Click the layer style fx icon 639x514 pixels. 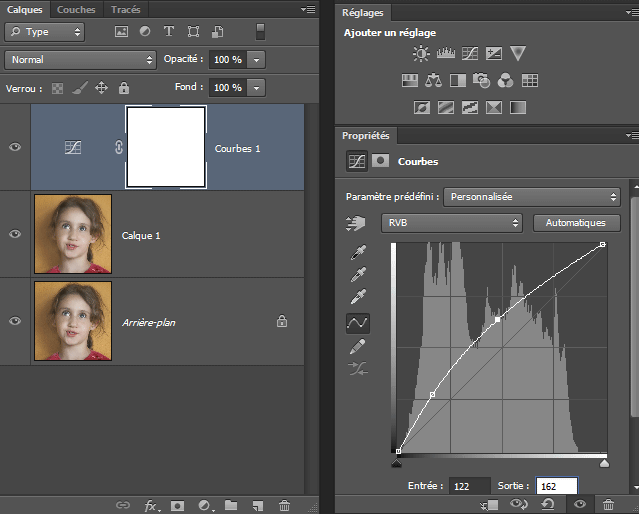click(x=152, y=506)
